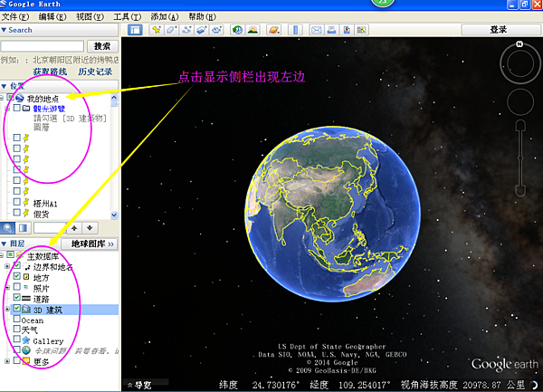
Task: Click the email envelope toolbar icon
Action: [316, 30]
